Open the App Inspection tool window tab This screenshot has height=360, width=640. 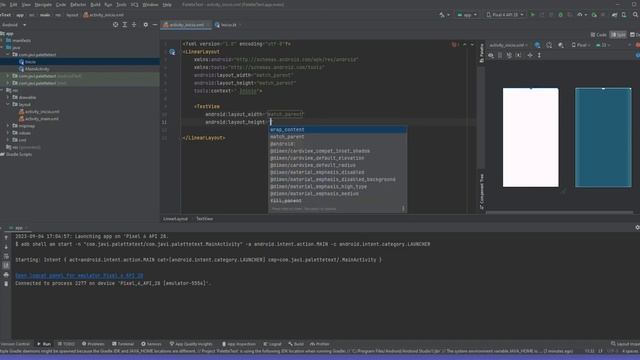(x=239, y=344)
